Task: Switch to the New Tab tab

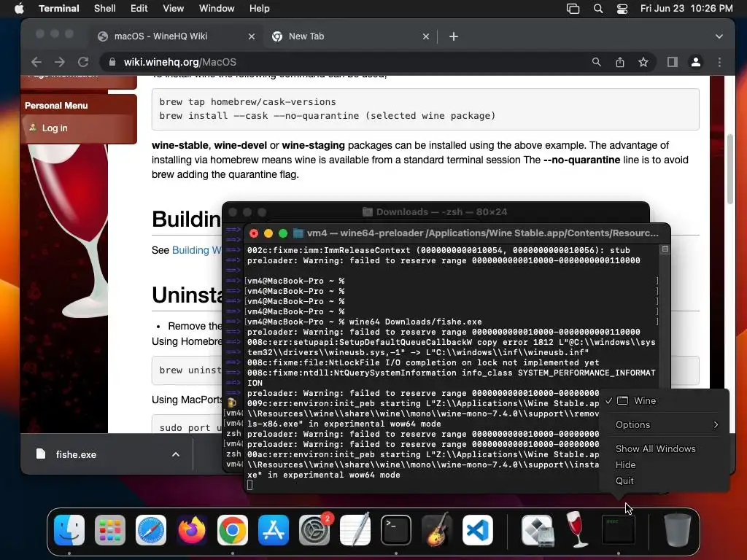Action: 351,36
